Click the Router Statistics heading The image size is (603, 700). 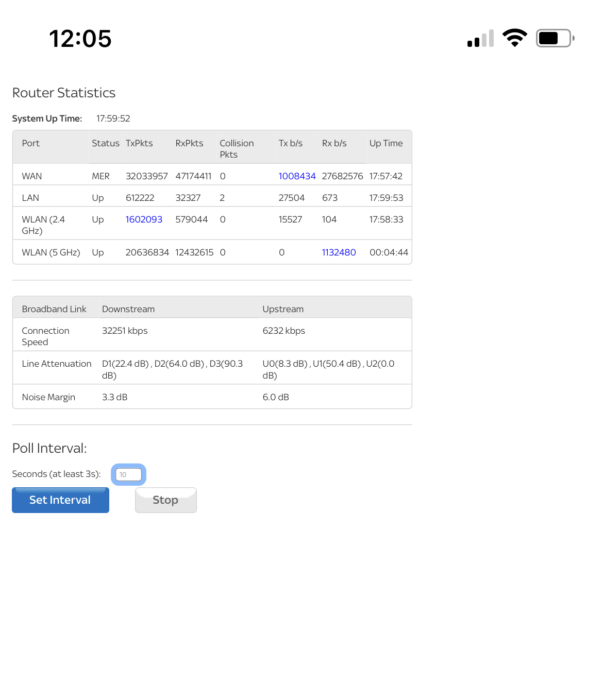[64, 93]
